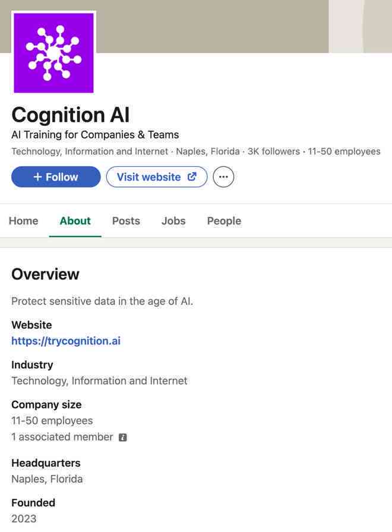Open the https://trycognition.ai website link
The image size is (392, 532).
[x=66, y=341]
